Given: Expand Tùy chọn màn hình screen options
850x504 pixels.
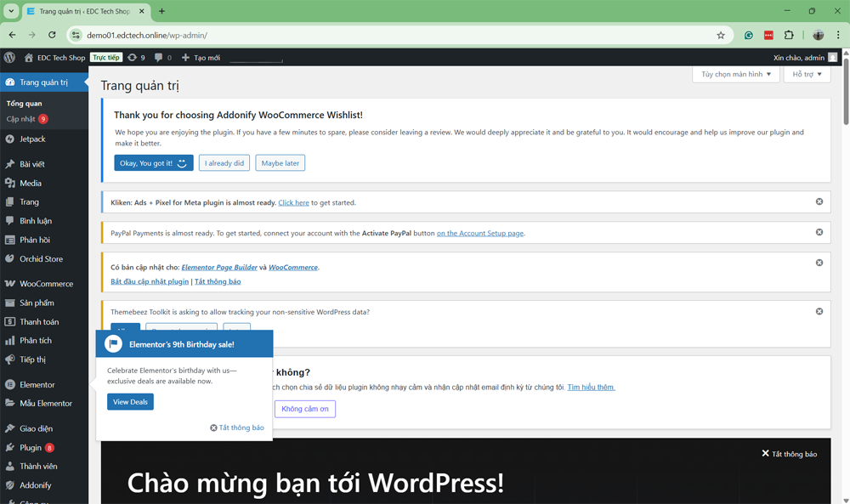Looking at the screenshot, I should [735, 74].
